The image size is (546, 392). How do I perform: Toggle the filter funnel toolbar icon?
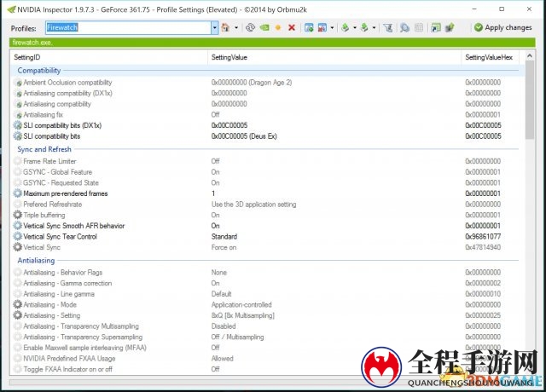coord(388,27)
